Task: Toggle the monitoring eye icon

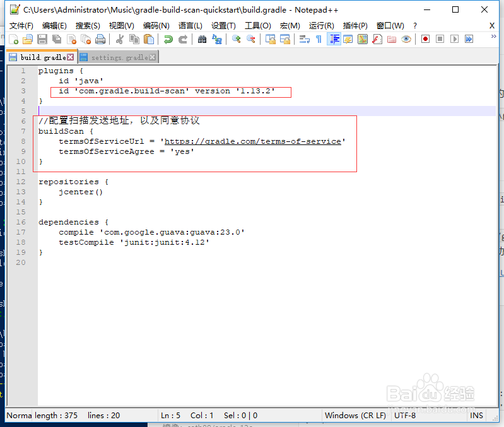Action: [x=406, y=39]
